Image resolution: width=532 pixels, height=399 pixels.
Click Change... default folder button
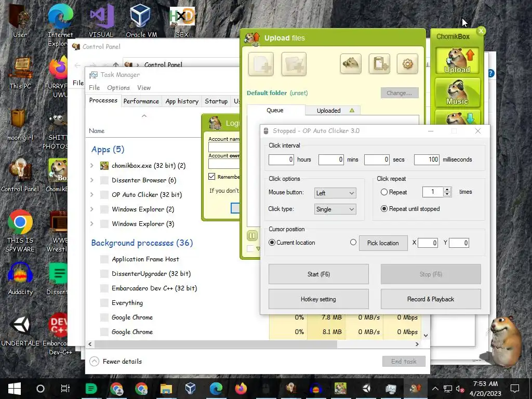tap(400, 93)
